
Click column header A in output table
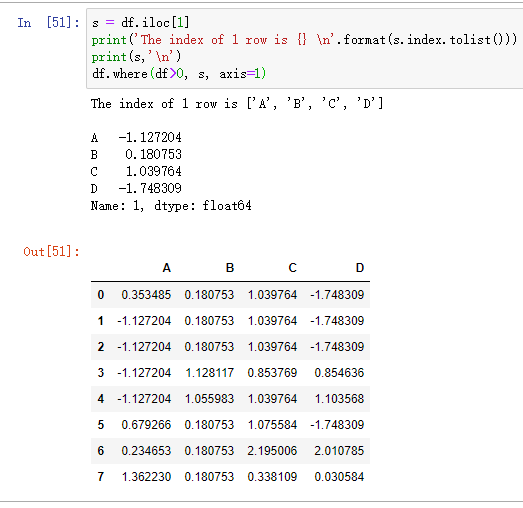point(167,268)
